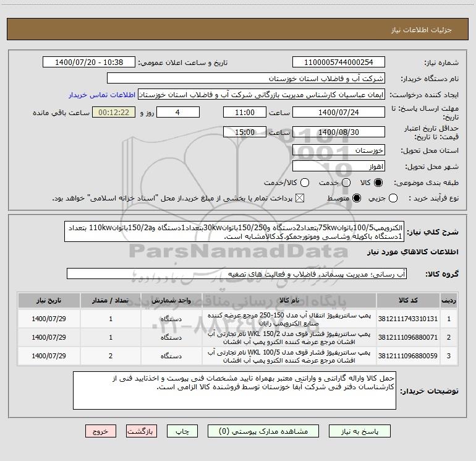
Task: Click the price validity date 1400/08/30
Action: [339, 132]
